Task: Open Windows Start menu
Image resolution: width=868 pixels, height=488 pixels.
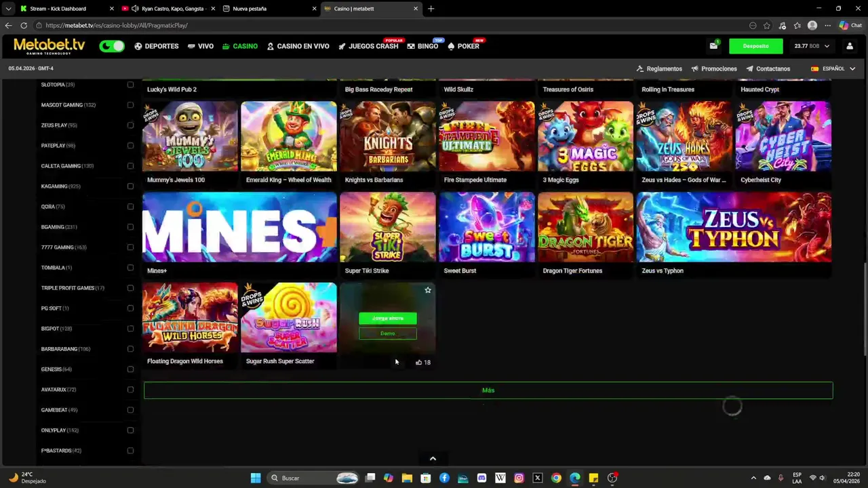Action: (x=256, y=478)
